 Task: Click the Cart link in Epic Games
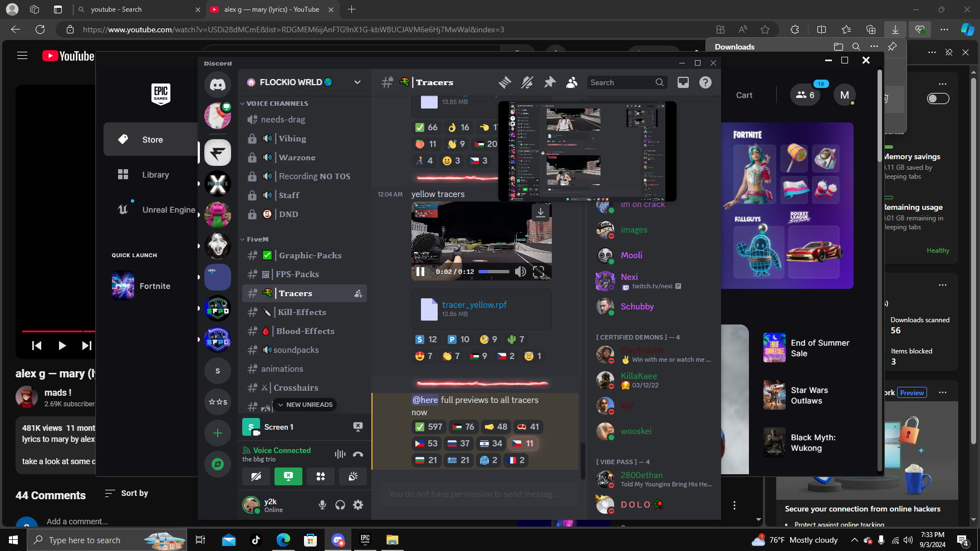[x=744, y=95]
